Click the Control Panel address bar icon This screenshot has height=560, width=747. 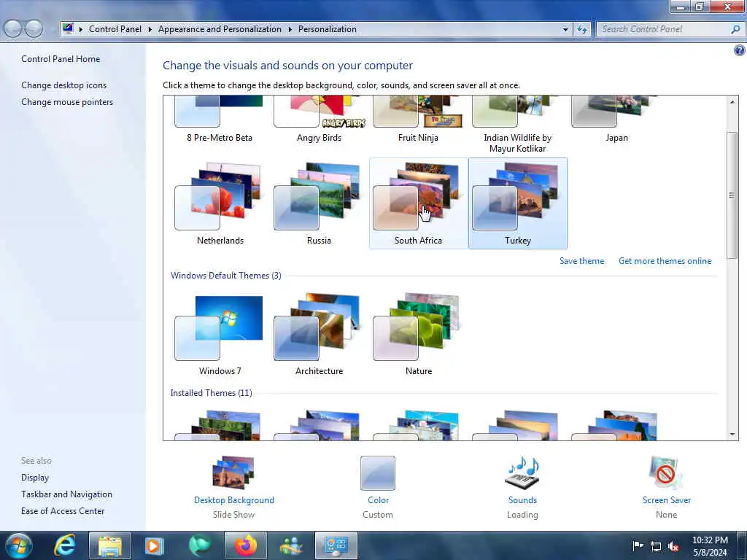68,28
